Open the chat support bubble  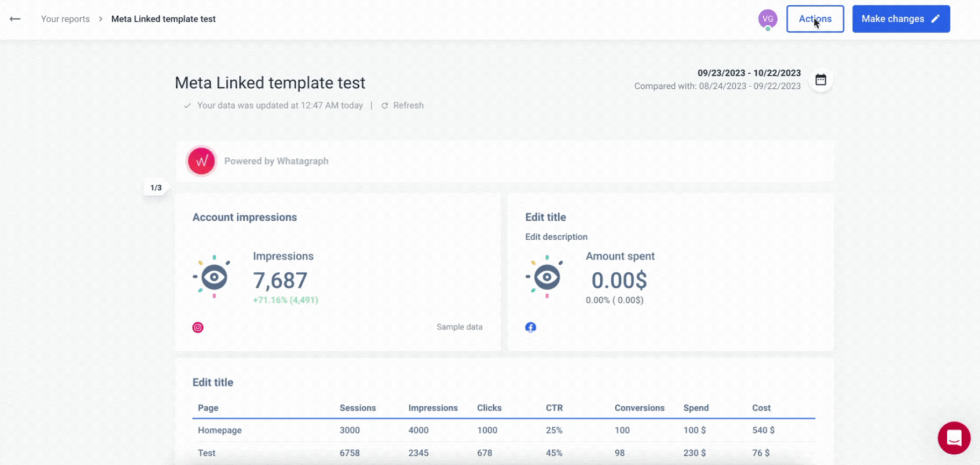[954, 438]
